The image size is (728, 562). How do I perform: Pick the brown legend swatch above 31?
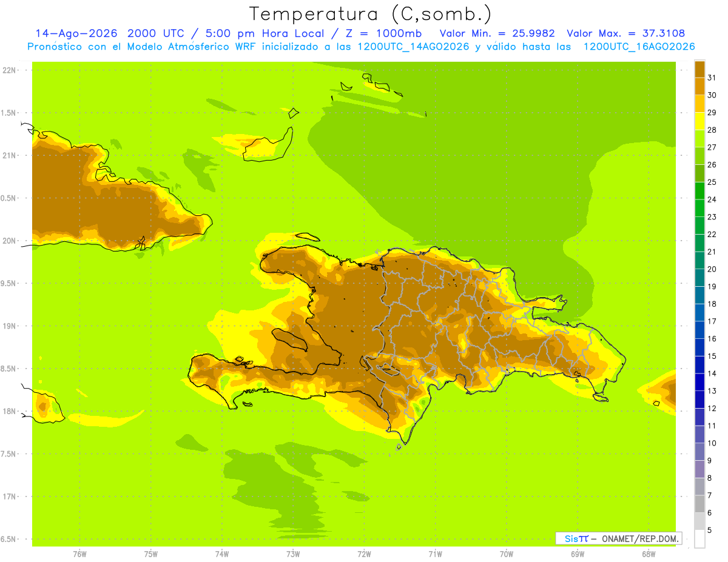click(x=699, y=69)
